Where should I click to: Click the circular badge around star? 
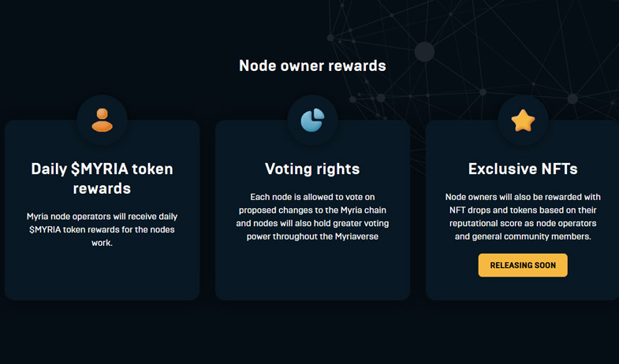[x=523, y=120]
